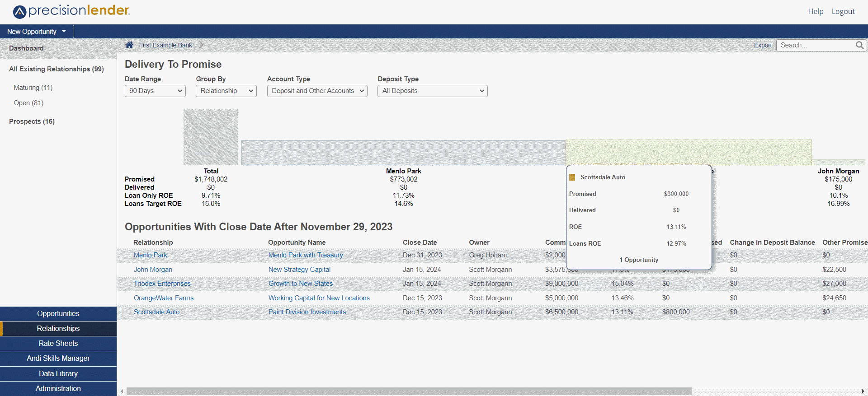Open All Existing Relationships (99)
Viewport: 868px width, 396px height.
(57, 69)
